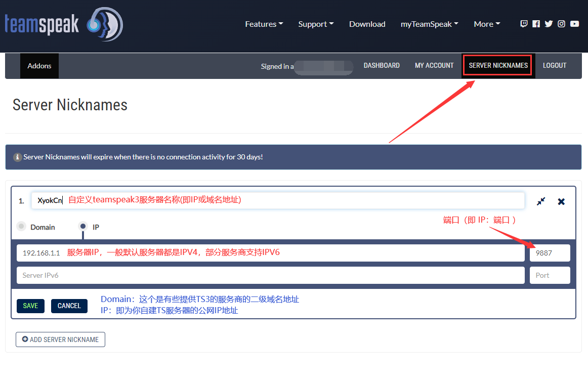Expand the More dropdown menu
Viewport: 588px width, 383px height.
[486, 24]
